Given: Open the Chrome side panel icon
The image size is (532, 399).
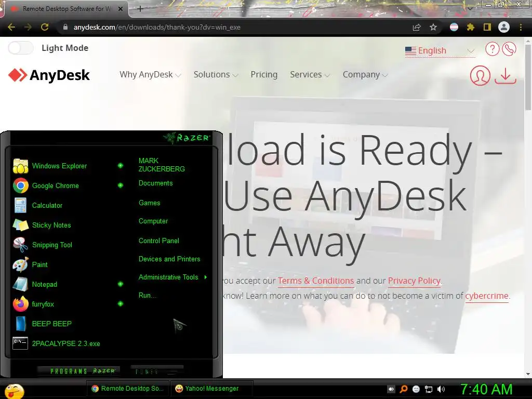Looking at the screenshot, I should tap(487, 27).
